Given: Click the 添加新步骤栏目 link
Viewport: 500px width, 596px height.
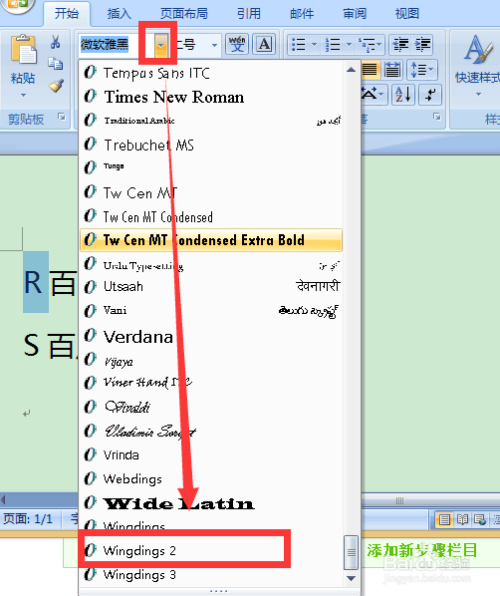Looking at the screenshot, I should tap(422, 550).
